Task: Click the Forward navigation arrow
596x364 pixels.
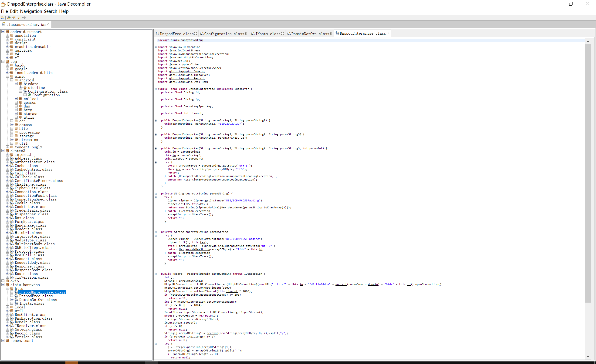Action: point(24,18)
